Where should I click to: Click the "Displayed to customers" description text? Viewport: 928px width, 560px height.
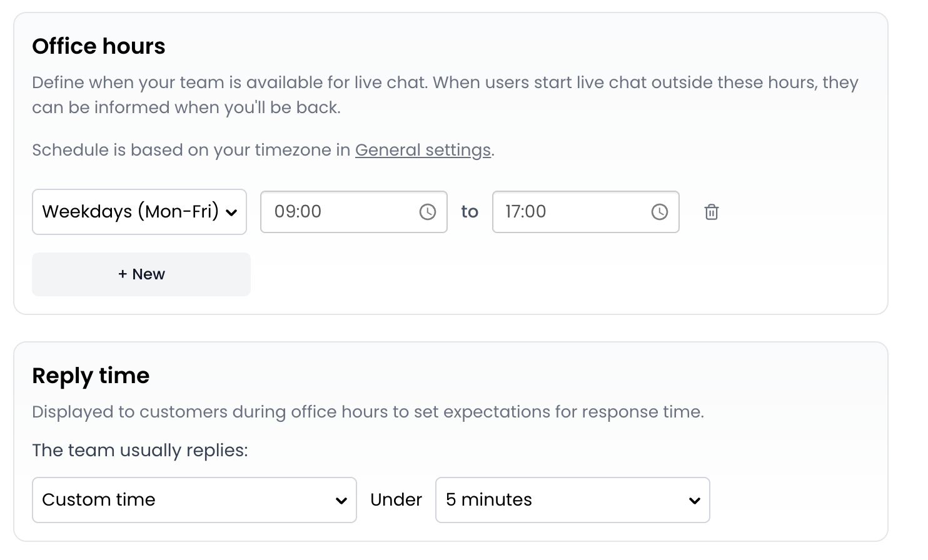click(x=368, y=412)
